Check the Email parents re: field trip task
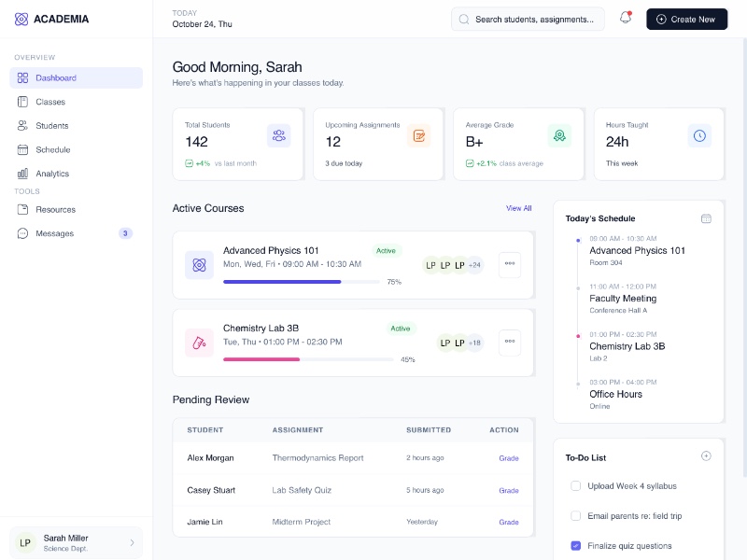 click(x=575, y=515)
